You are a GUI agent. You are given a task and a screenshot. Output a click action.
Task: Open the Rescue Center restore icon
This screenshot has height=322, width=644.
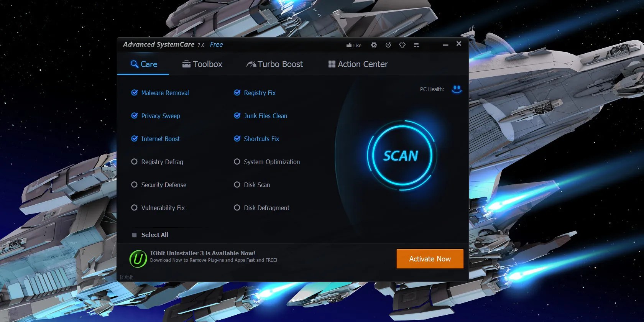coord(388,45)
